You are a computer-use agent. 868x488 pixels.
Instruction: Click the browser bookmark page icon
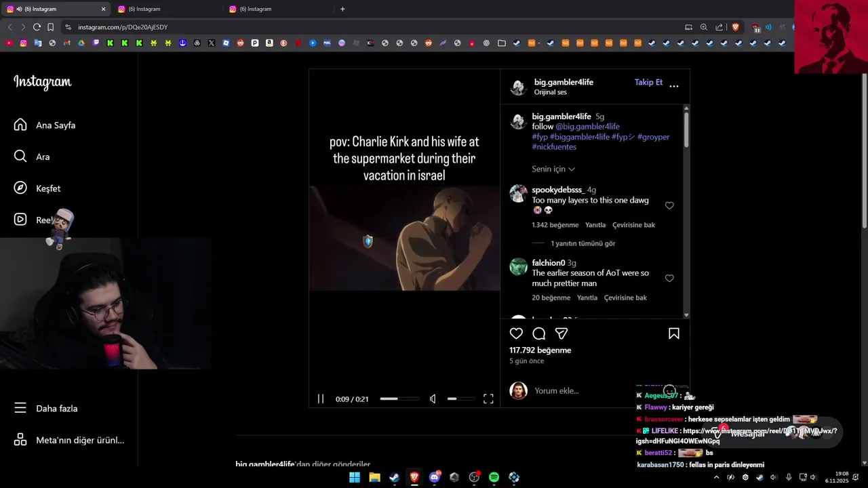click(51, 27)
